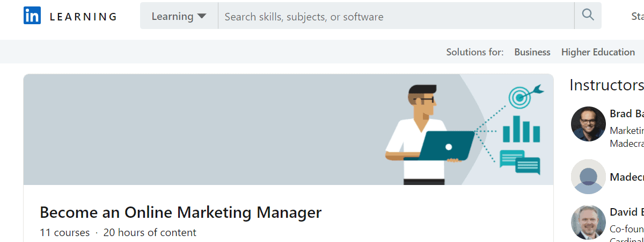Click the teal bar chart graphic
This screenshot has width=644, height=242.
click(521, 129)
